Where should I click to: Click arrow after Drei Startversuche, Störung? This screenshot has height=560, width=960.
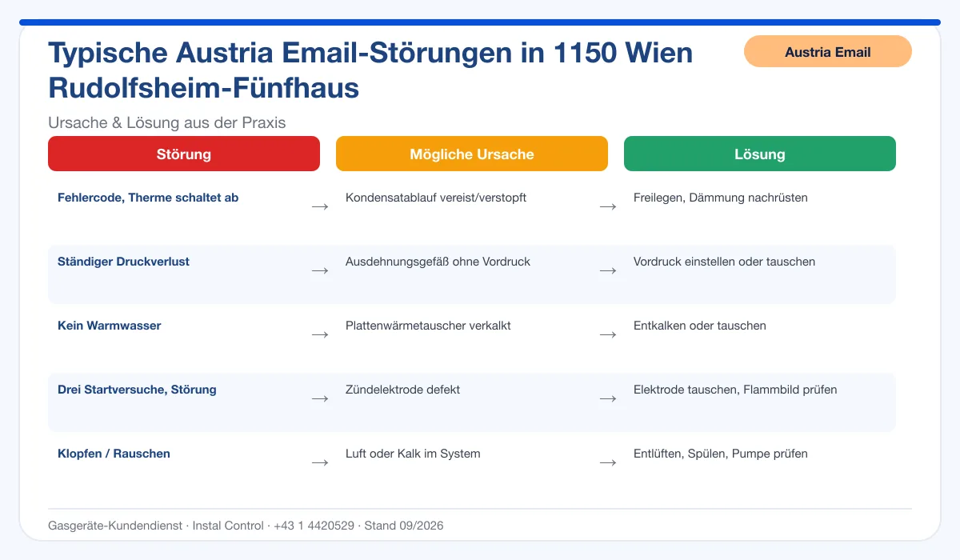coord(320,398)
